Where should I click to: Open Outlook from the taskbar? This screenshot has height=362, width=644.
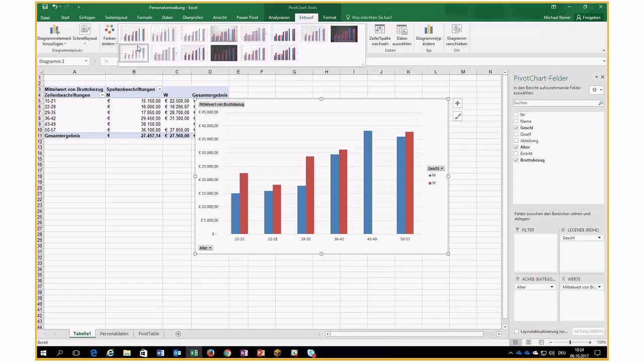[177, 353]
